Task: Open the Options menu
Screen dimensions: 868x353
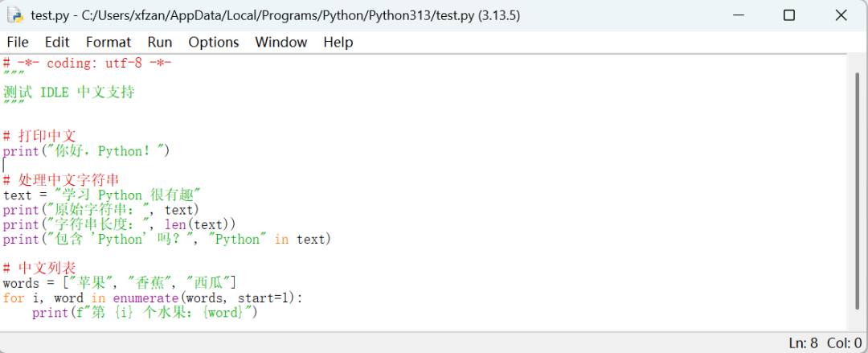Action: point(214,42)
